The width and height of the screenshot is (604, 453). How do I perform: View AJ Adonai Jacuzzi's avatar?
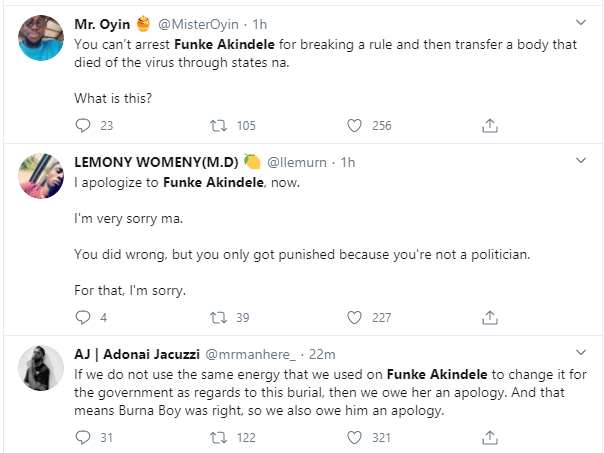pos(41,372)
